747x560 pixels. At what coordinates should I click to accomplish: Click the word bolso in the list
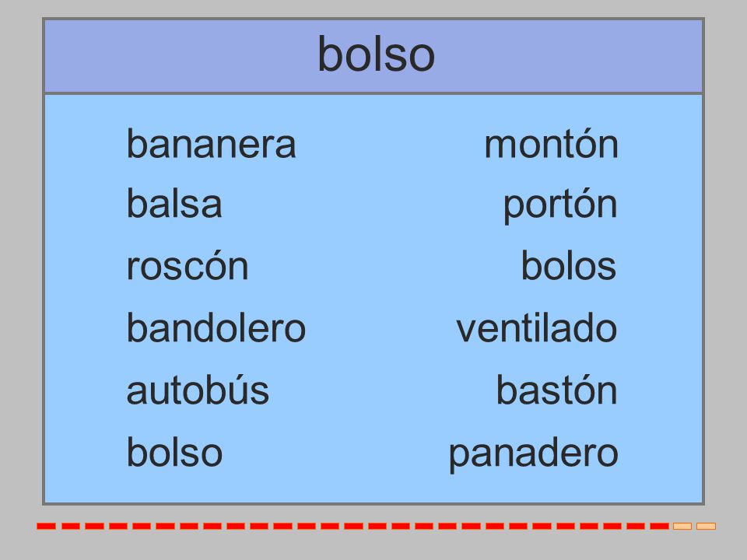(174, 453)
